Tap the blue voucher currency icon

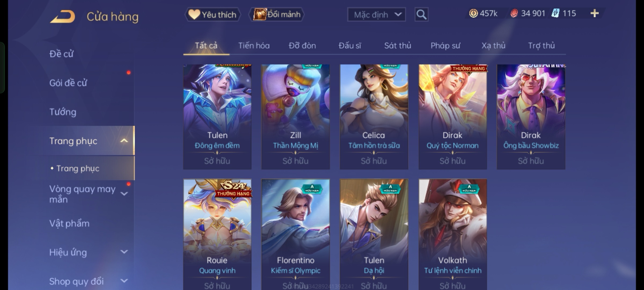pos(555,13)
